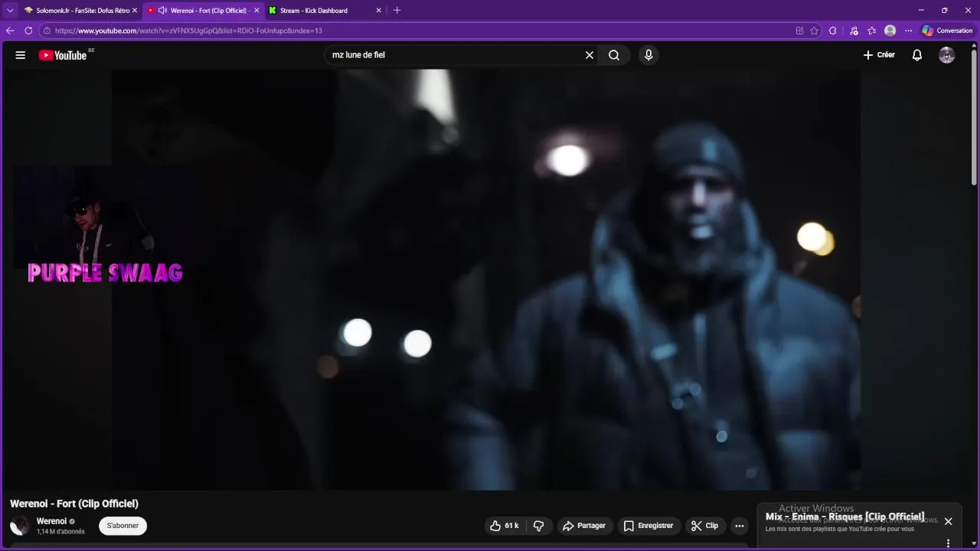Create a Clip from the video
980x551 pixels.
click(705, 526)
